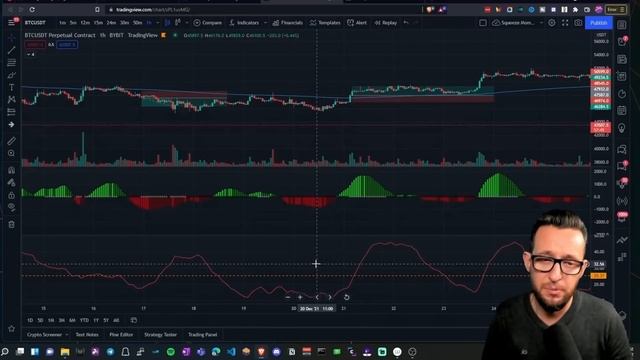This screenshot has height=360, width=640.
Task: Click the undo arrow in top toolbar
Action: (x=406, y=23)
